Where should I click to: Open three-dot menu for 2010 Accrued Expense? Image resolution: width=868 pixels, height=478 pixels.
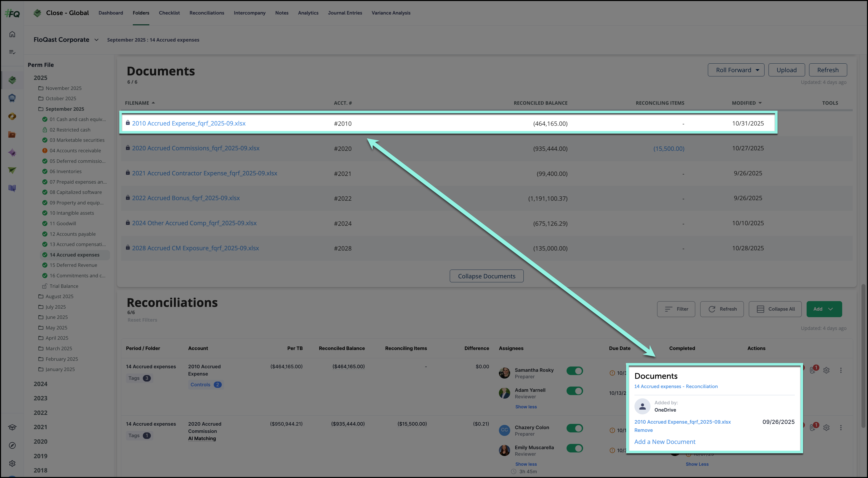[841, 370]
